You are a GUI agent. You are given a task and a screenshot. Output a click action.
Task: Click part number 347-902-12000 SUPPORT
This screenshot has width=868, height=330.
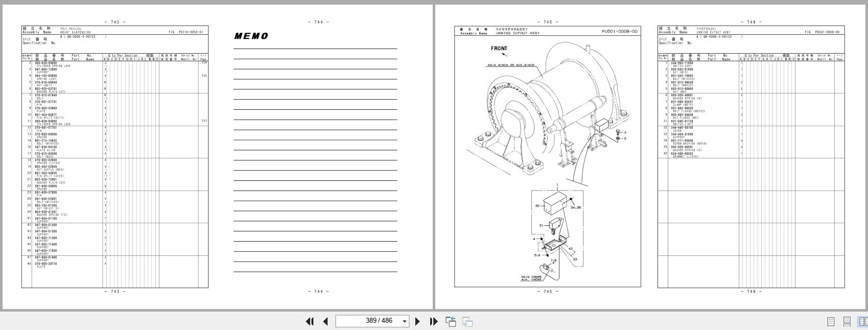46,69
